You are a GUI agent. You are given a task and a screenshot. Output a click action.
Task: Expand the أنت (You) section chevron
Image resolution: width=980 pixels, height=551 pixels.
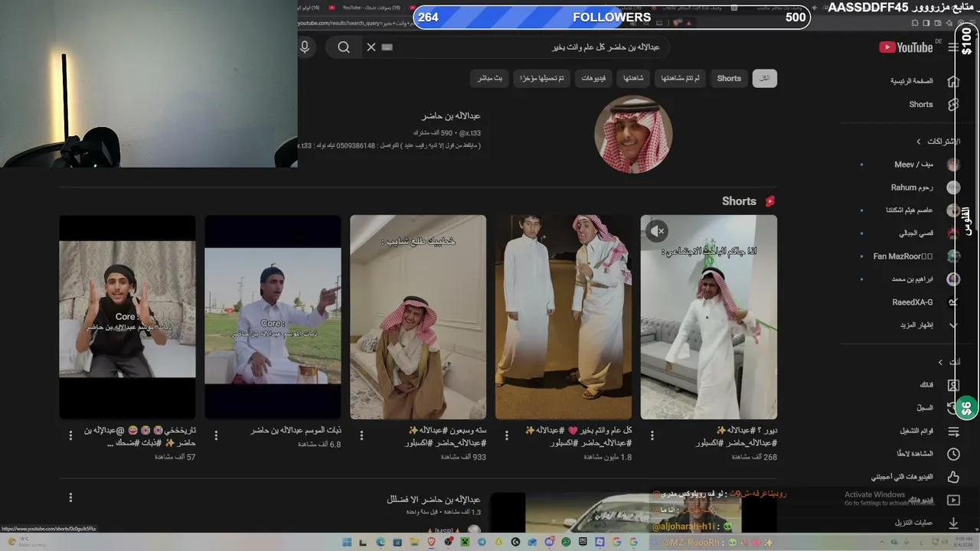941,362
